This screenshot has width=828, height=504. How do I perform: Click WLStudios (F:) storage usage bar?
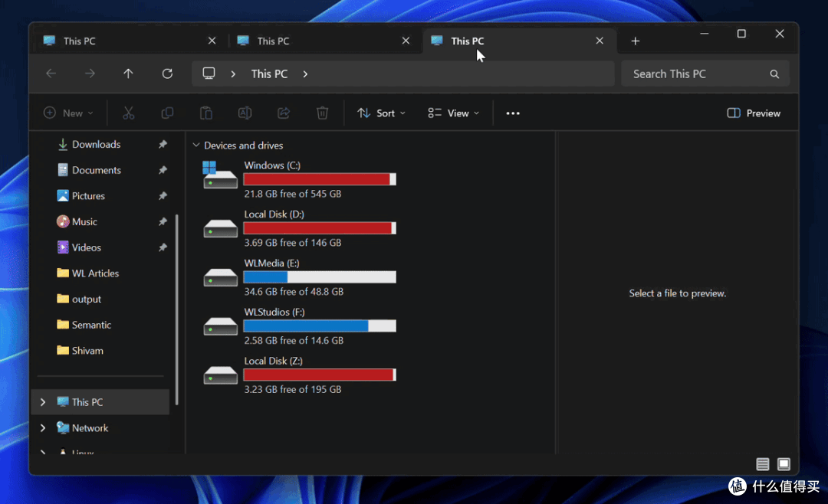[x=320, y=326]
